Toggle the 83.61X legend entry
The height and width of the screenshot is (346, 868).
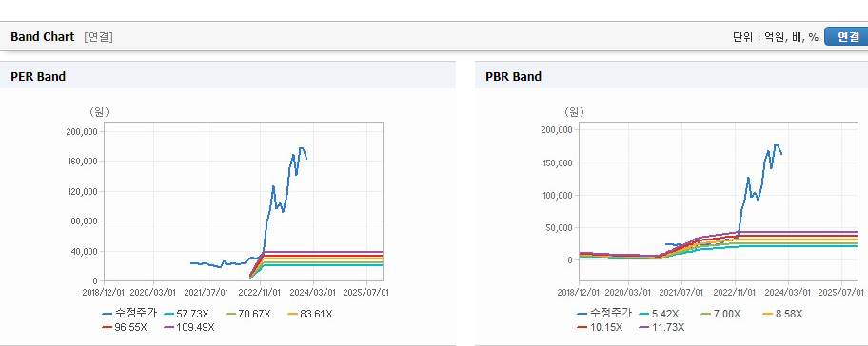click(310, 314)
